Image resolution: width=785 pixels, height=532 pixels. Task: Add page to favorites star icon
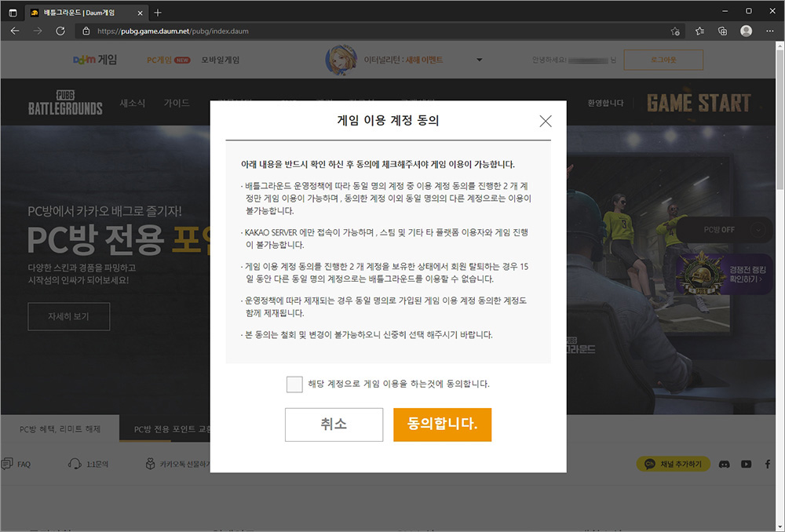click(675, 31)
